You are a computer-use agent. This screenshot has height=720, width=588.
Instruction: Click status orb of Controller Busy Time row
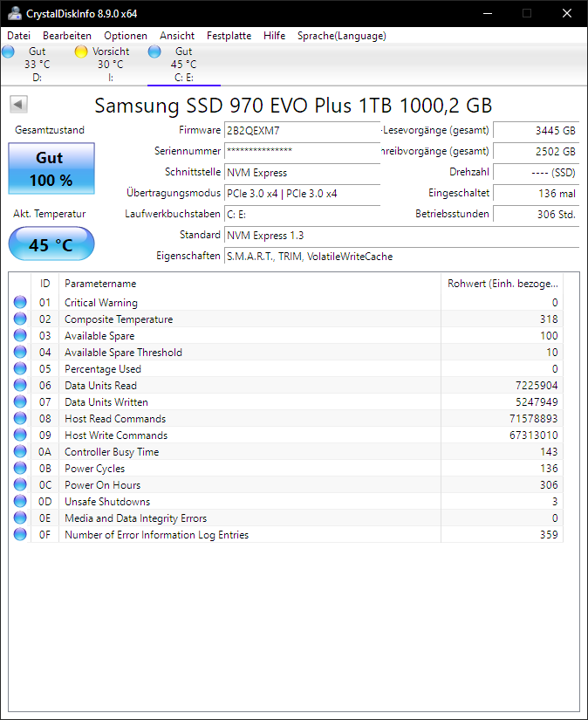[20, 451]
